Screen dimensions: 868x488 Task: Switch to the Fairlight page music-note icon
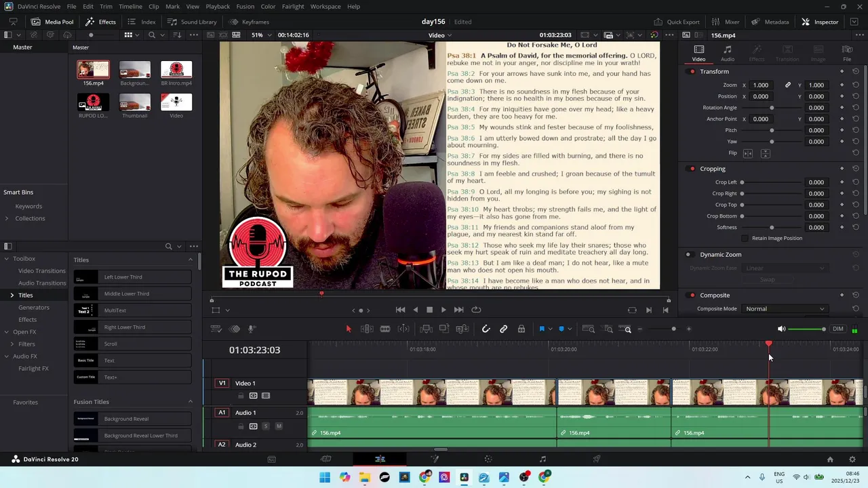click(x=542, y=459)
